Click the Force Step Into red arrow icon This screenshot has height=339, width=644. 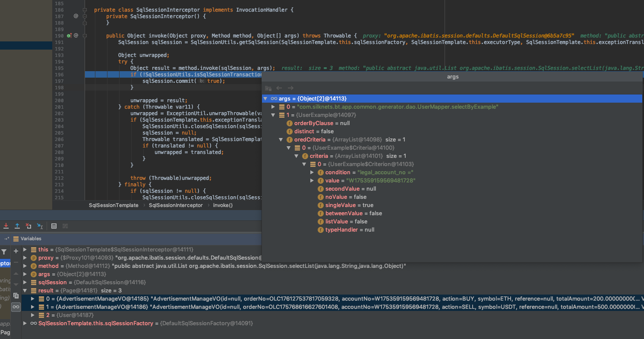6,226
